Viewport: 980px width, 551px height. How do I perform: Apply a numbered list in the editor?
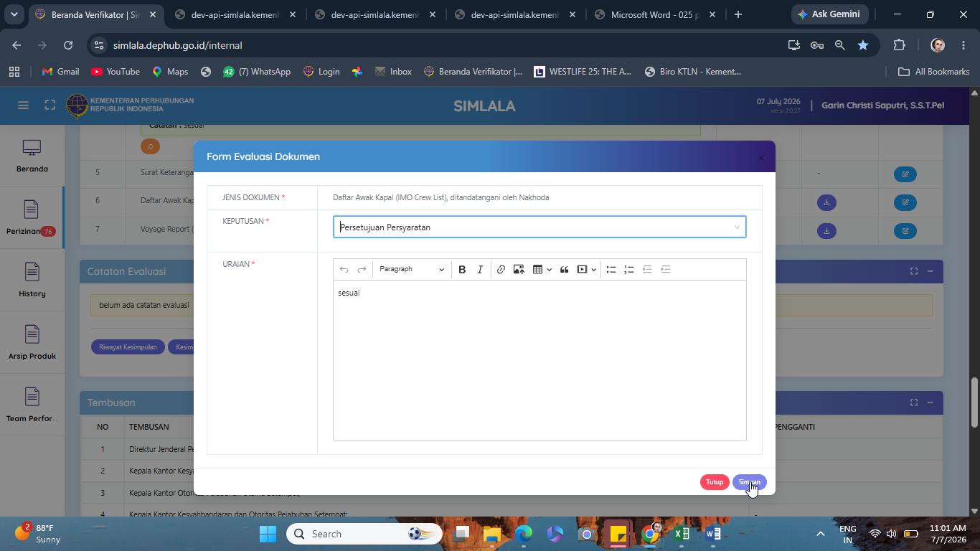(629, 270)
